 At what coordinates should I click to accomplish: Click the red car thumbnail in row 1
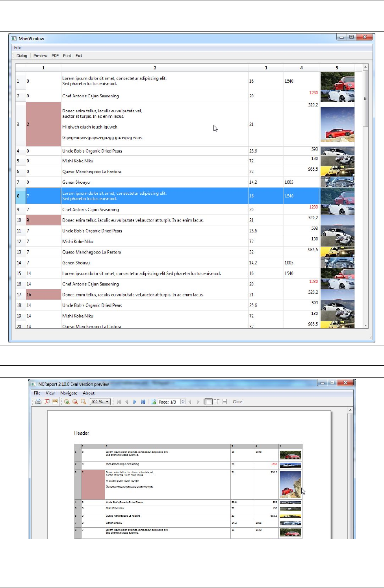click(x=338, y=81)
